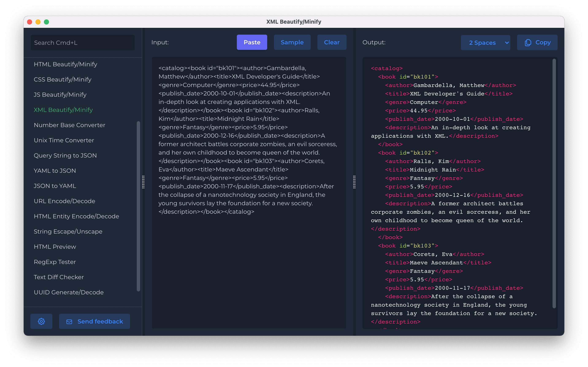Open the RegExp Tester
The height and width of the screenshot is (367, 588).
(55, 262)
